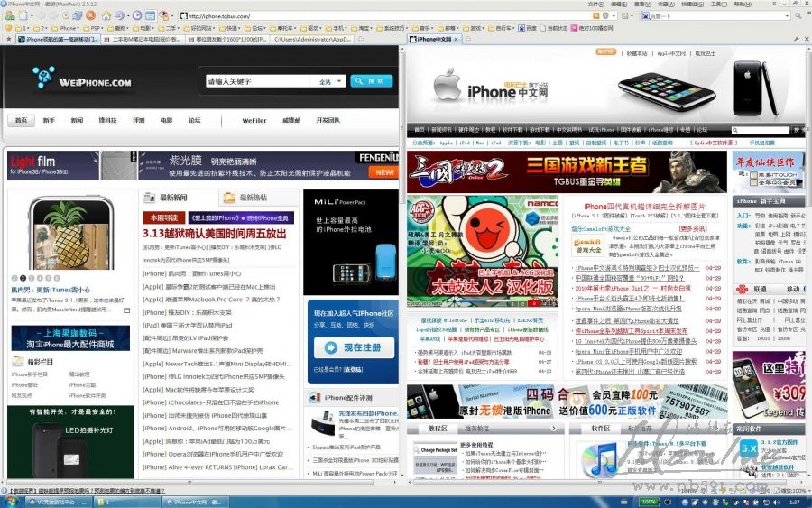Click the blue 搜索 button on WeiPhone
Screen dimensions: 812x508
tap(371, 81)
